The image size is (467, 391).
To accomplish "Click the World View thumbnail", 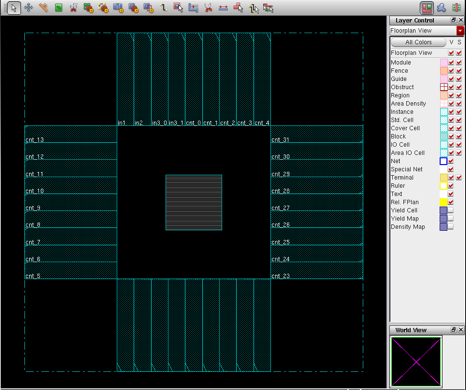I will point(416,361).
